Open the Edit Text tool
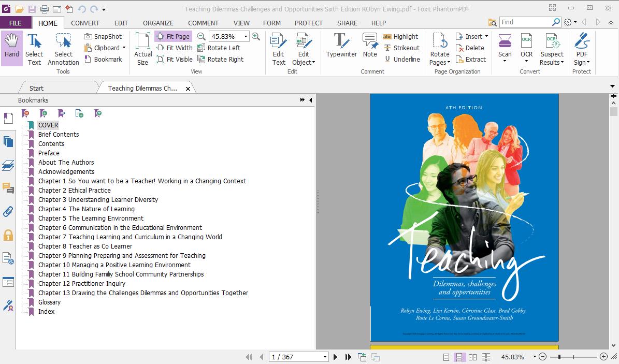This screenshot has height=364, width=619. pyautogui.click(x=279, y=49)
